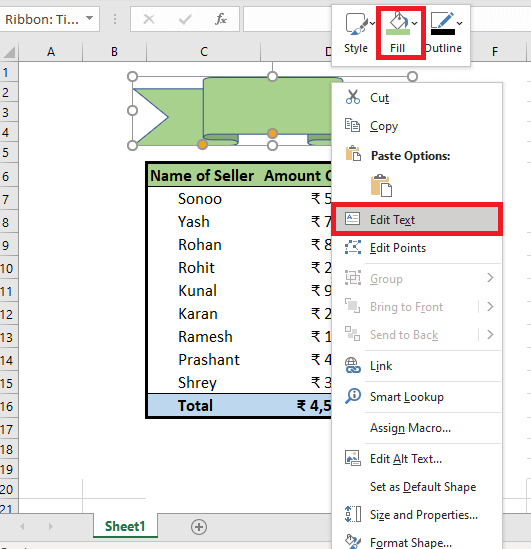
Task: Click the Edit Points icon
Action: 352,247
